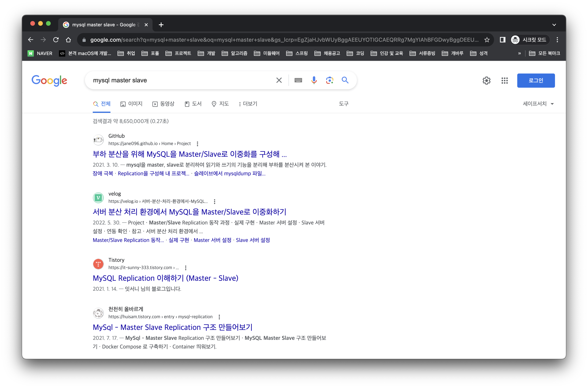This screenshot has height=388, width=588.
Task: Open Google apps grid icon
Action: [504, 80]
